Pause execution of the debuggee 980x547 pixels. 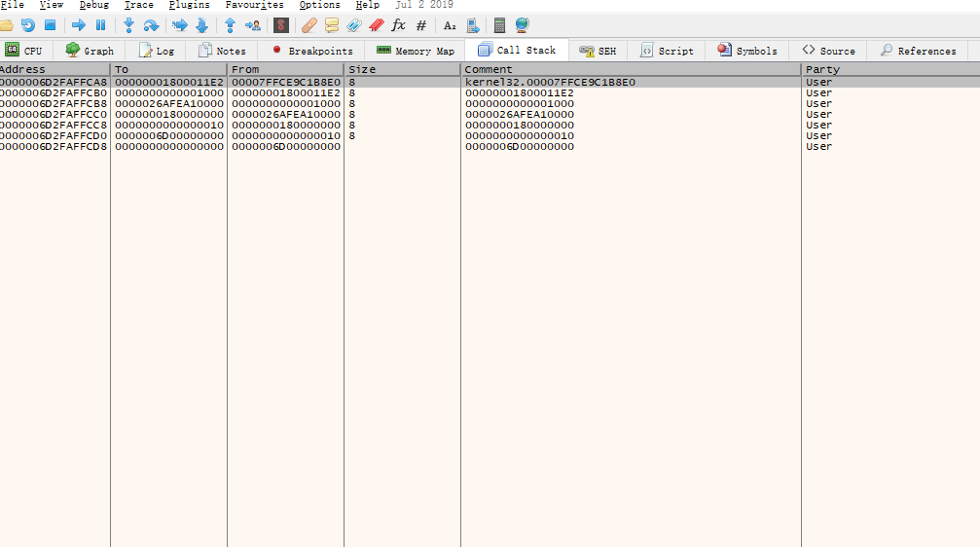[x=100, y=25]
